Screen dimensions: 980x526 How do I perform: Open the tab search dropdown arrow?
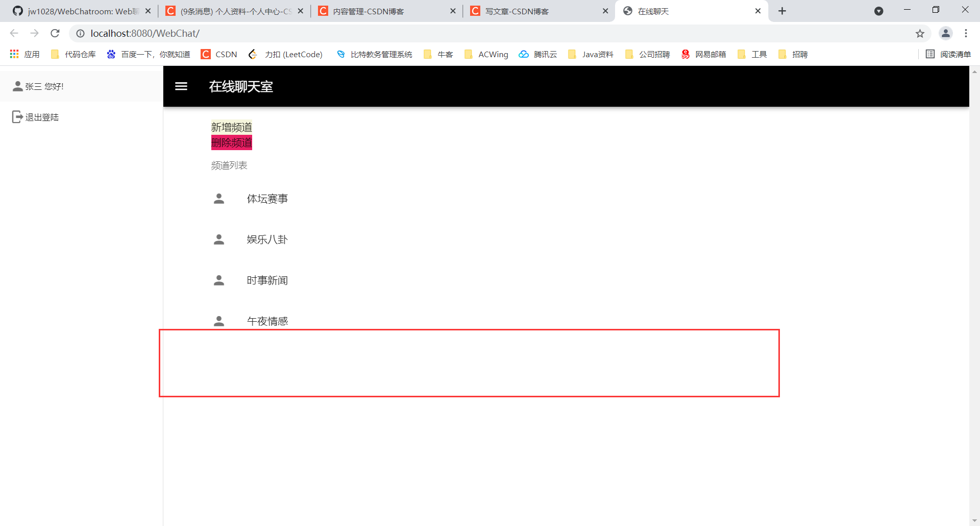878,11
